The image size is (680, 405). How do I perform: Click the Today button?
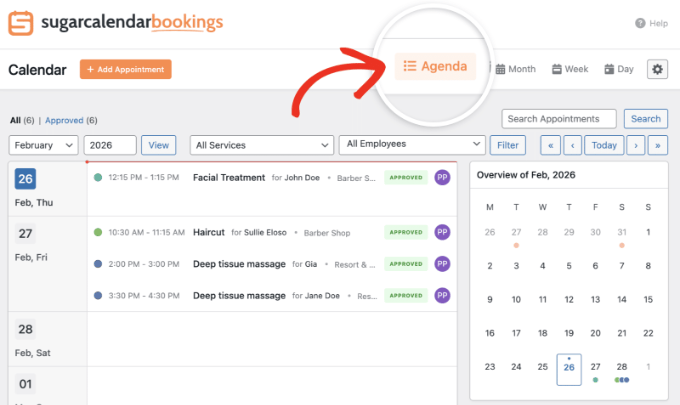coord(603,145)
